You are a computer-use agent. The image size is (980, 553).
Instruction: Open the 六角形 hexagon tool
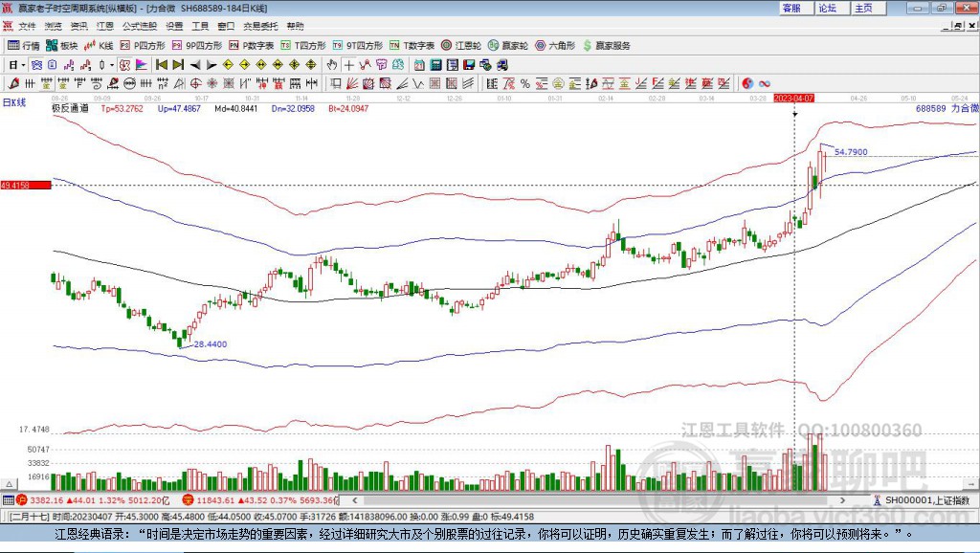pos(555,46)
